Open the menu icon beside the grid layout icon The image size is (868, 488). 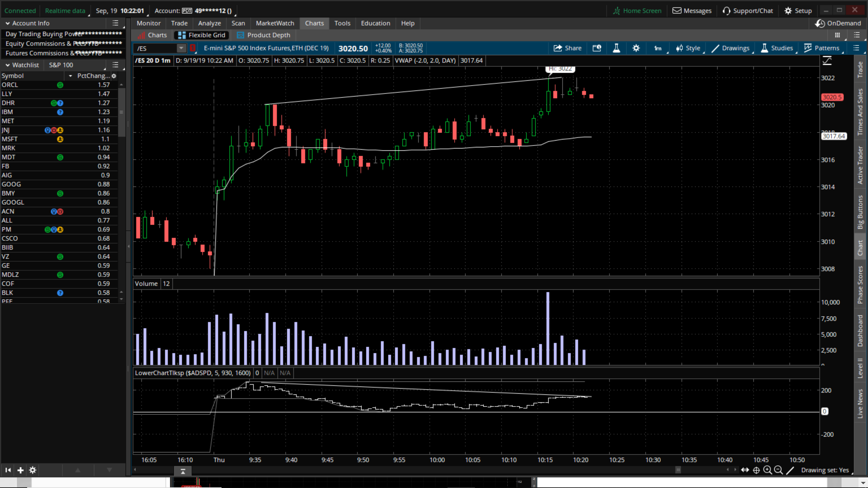[857, 35]
